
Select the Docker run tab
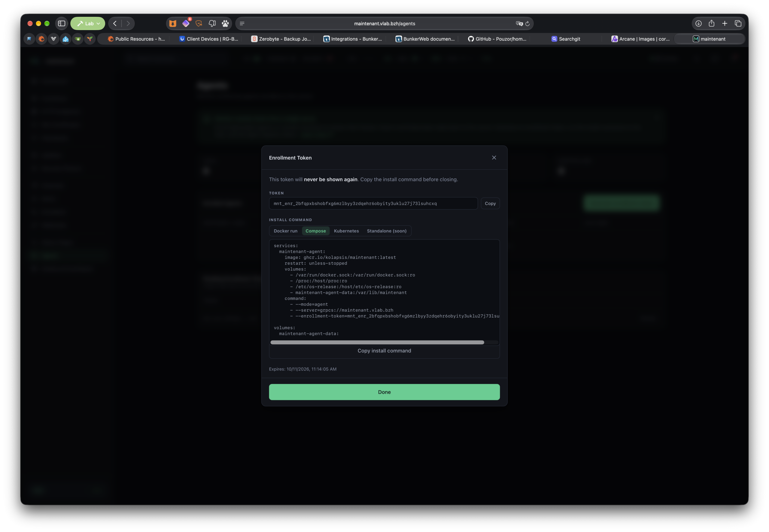coord(285,231)
